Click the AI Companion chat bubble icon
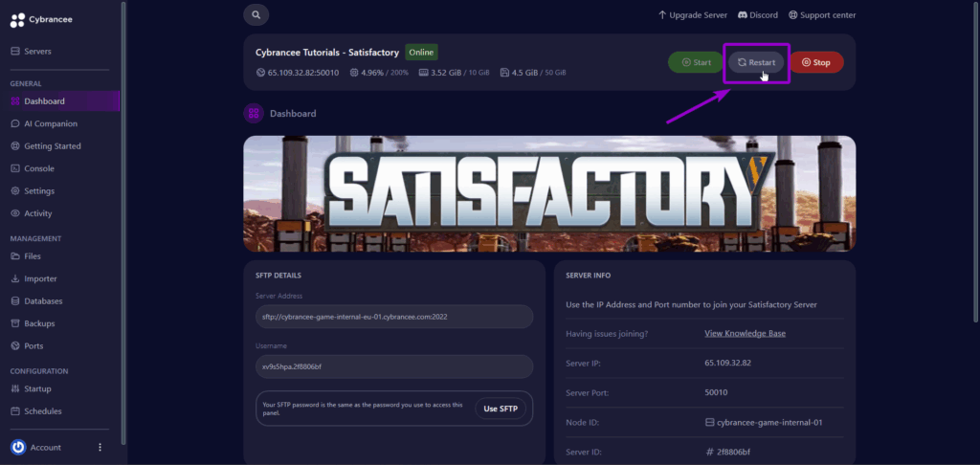Screen dimensions: 980x465 15,123
